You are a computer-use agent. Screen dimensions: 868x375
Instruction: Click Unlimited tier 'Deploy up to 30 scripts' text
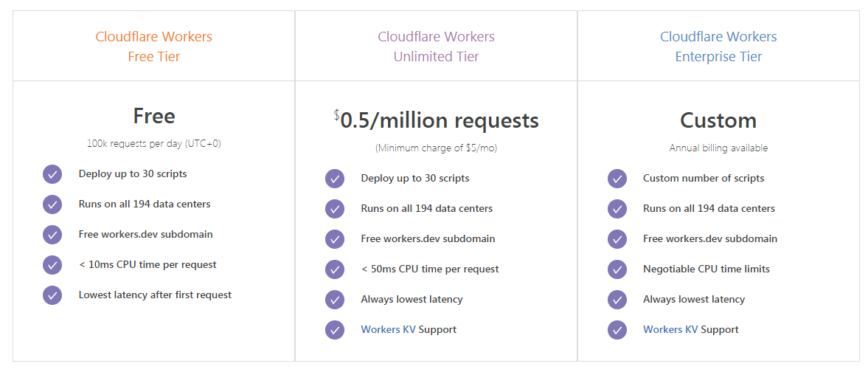415,179
